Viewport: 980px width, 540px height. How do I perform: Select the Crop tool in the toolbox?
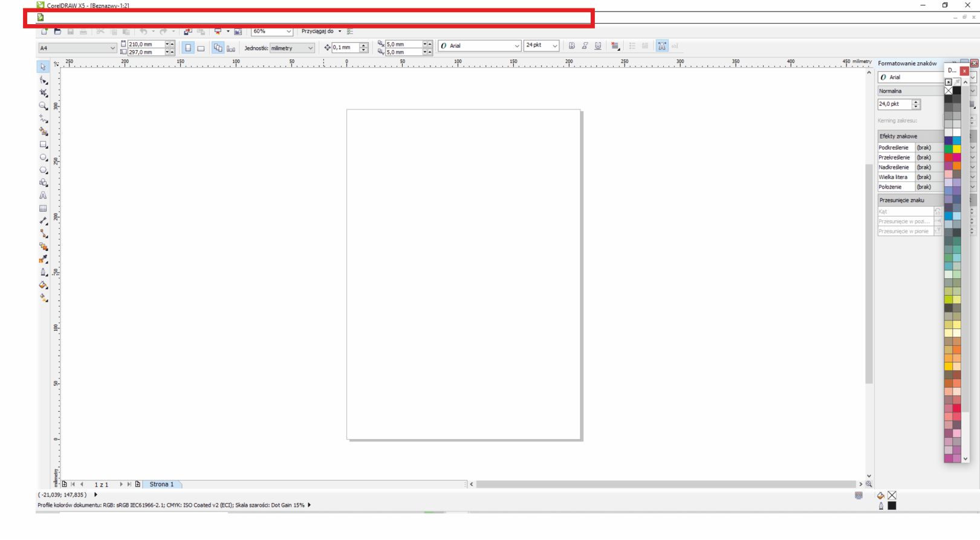pos(43,93)
